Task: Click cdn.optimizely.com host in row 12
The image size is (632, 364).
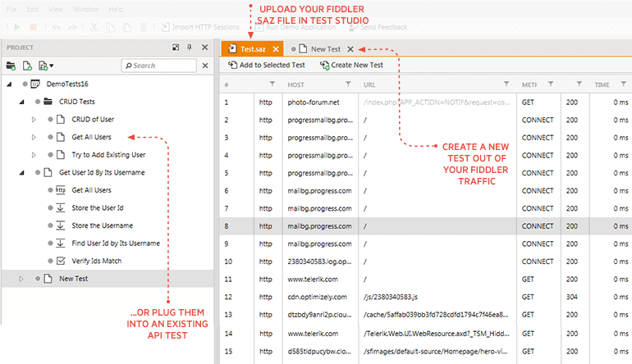Action: point(317,297)
